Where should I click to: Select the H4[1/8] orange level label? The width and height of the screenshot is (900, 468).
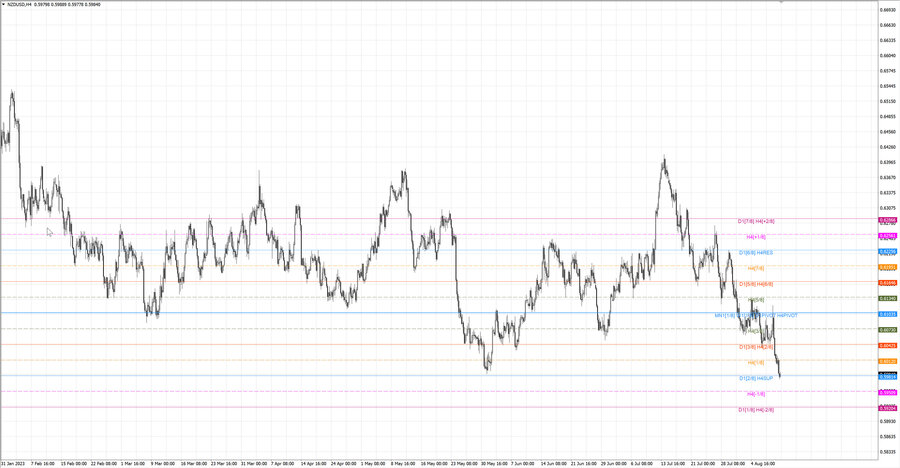pos(756,362)
